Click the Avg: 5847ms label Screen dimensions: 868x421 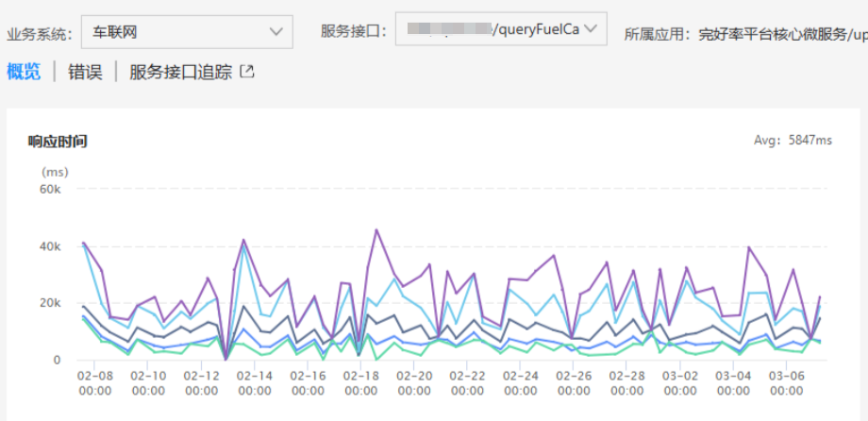click(x=793, y=141)
